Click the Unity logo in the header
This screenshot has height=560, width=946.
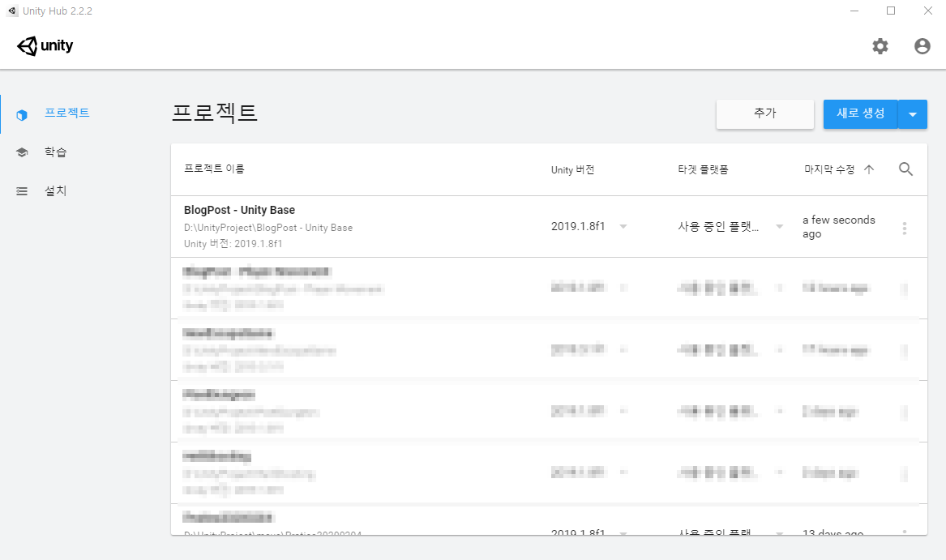click(x=45, y=46)
